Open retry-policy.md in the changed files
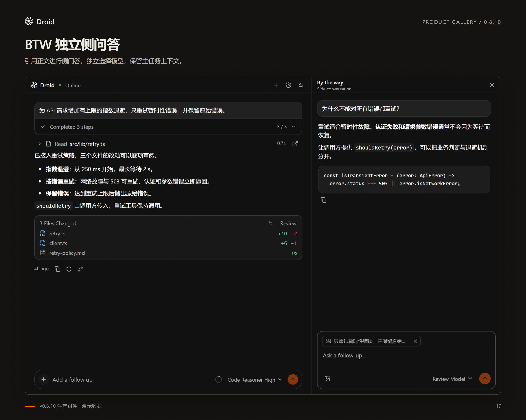The width and height of the screenshot is (526, 420). pyautogui.click(x=168, y=253)
